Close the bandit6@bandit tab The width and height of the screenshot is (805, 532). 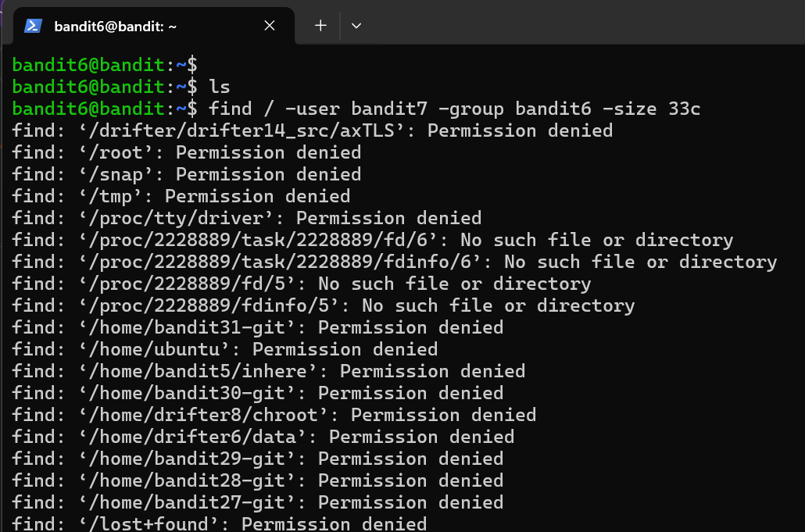click(270, 26)
